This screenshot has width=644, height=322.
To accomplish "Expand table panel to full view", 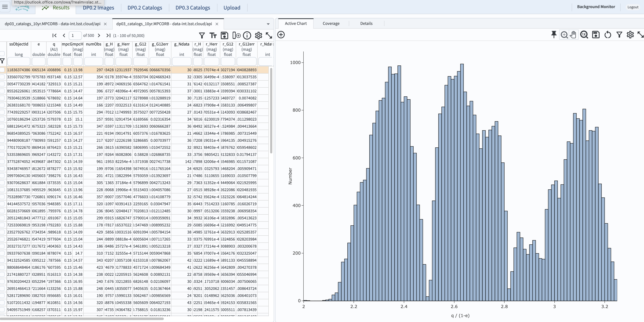I will pyautogui.click(x=269, y=35).
